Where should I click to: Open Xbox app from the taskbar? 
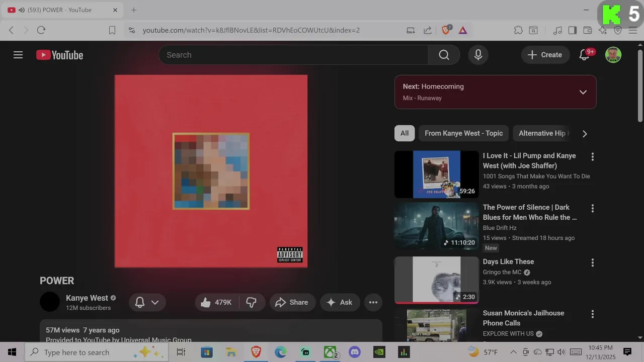pos(330,352)
